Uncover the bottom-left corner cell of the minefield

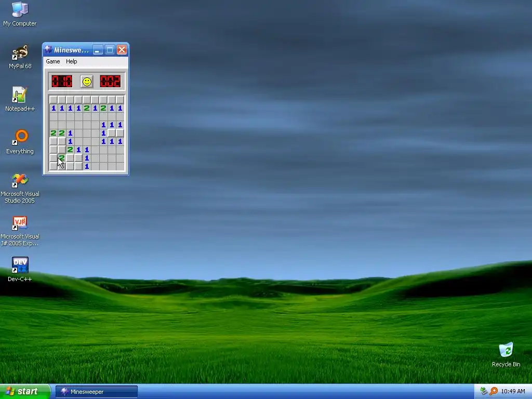click(54, 166)
